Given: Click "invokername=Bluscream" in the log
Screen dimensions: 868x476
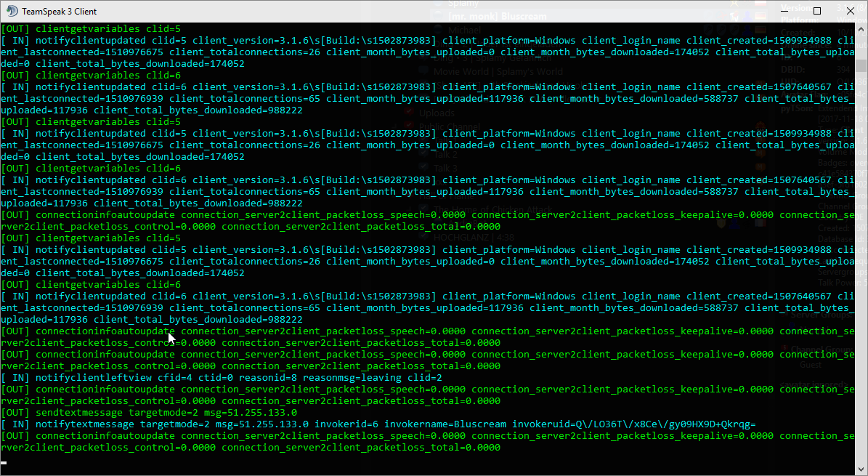Looking at the screenshot, I should [445, 424].
